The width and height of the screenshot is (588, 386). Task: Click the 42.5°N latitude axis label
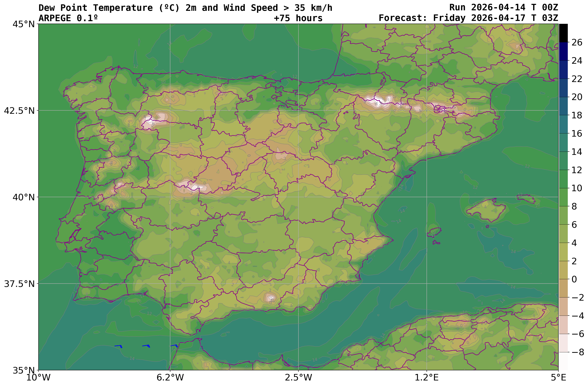point(19,111)
